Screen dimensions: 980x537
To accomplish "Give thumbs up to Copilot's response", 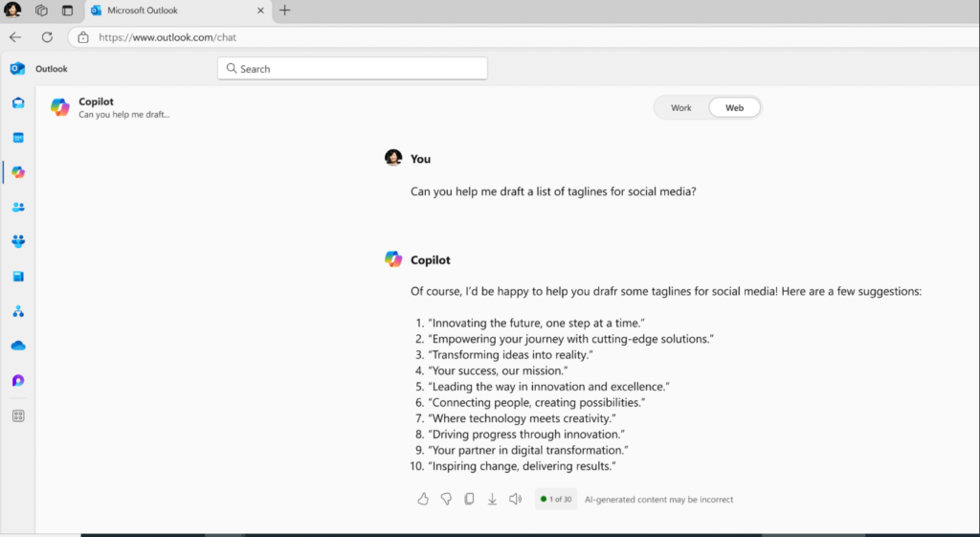I will [423, 499].
